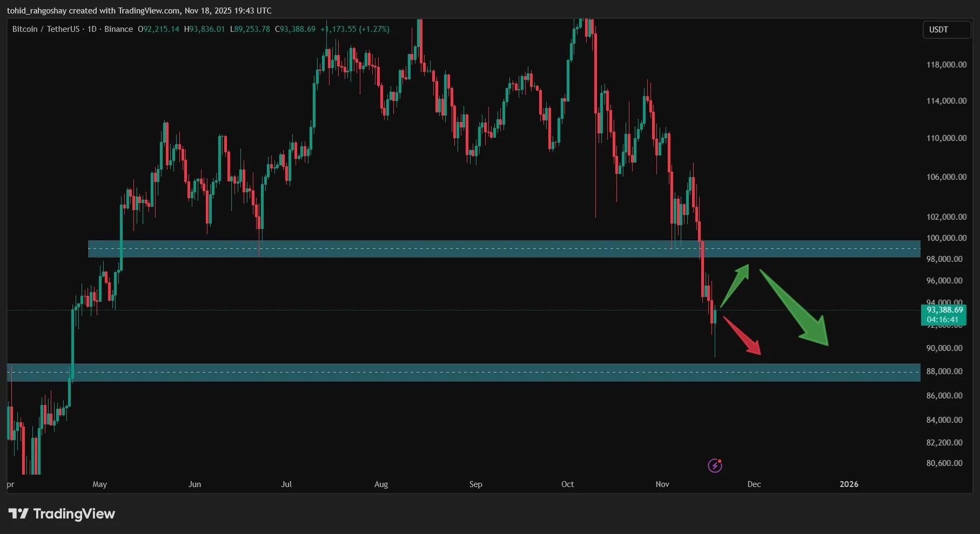Screen dimensions: 980x534
Task: Click the Nov label on time axis
Action: (662, 484)
